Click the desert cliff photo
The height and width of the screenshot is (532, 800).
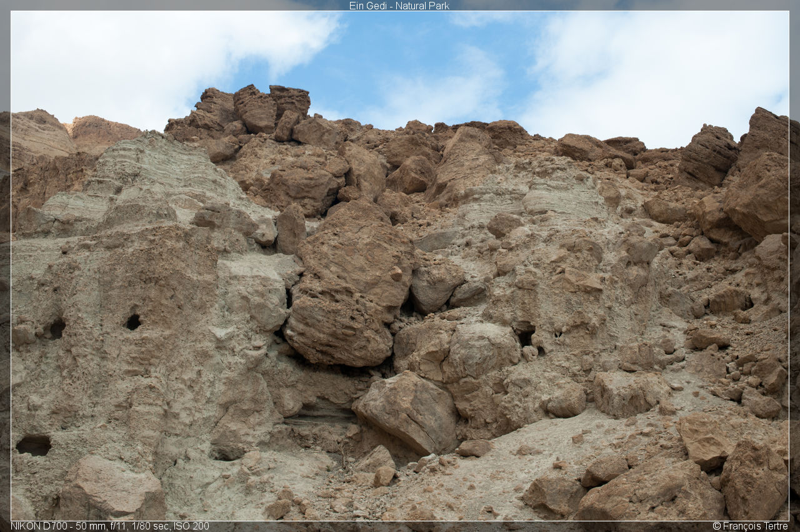click(x=400, y=266)
